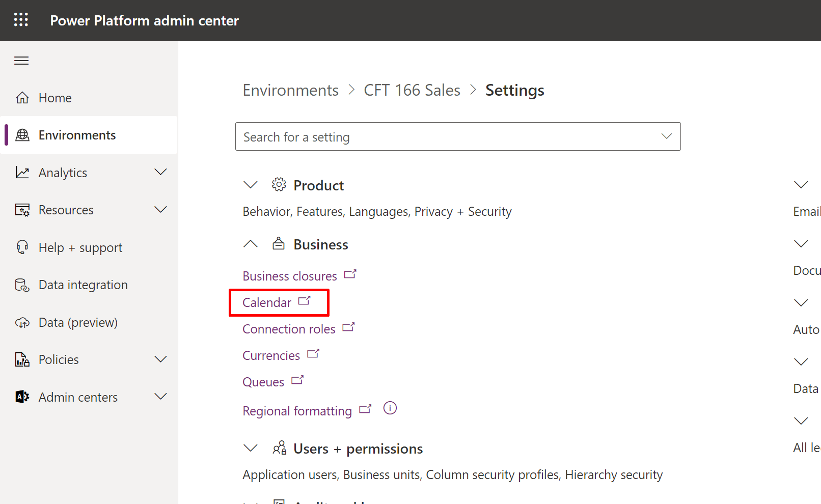Expand the Product section chevron
Screen dimensions: 821x504
pyautogui.click(x=251, y=185)
